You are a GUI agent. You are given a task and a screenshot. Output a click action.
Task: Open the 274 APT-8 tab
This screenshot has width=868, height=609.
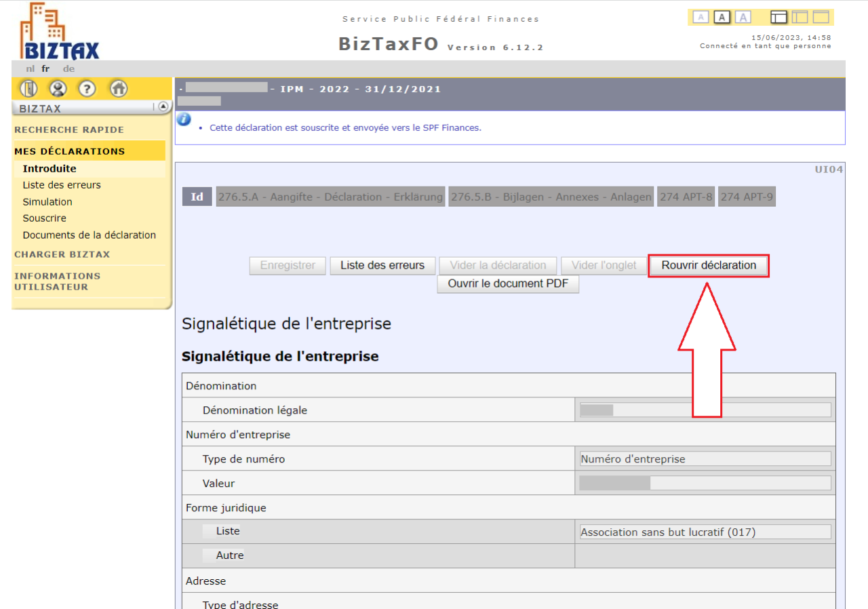point(686,197)
